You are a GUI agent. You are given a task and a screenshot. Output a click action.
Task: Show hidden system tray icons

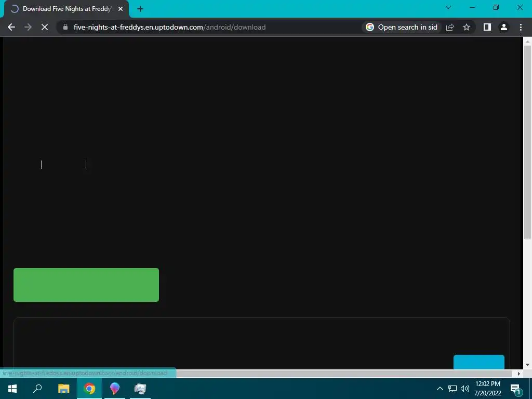pos(440,389)
